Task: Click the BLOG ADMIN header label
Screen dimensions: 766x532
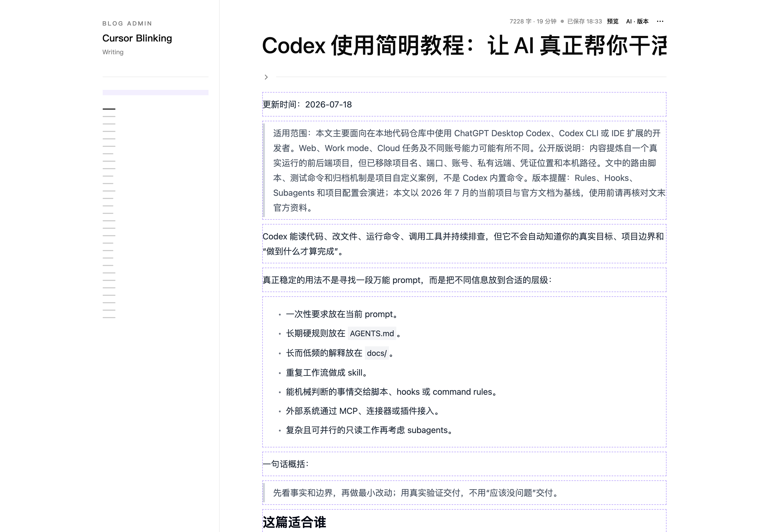Action: coord(127,23)
